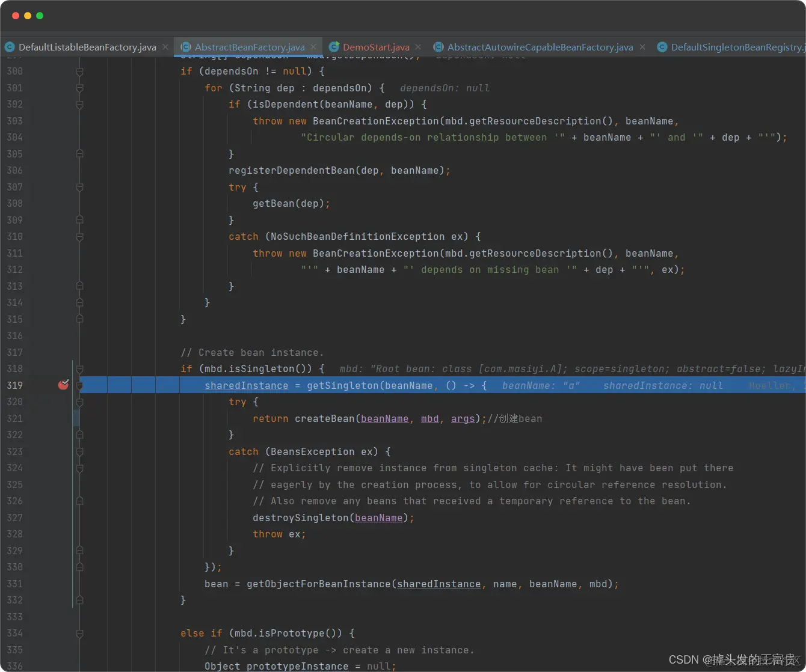The height and width of the screenshot is (672, 806).
Task: Click line number 321 in the gutter
Action: 15,418
